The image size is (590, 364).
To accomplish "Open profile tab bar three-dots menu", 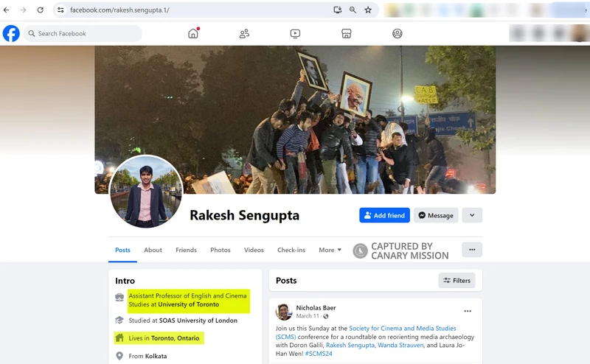I will (x=472, y=250).
